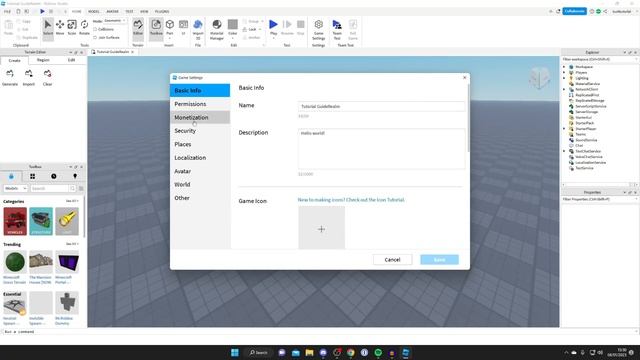Open the VIEW ribbon tab
The width and height of the screenshot is (640, 360).
[144, 11]
